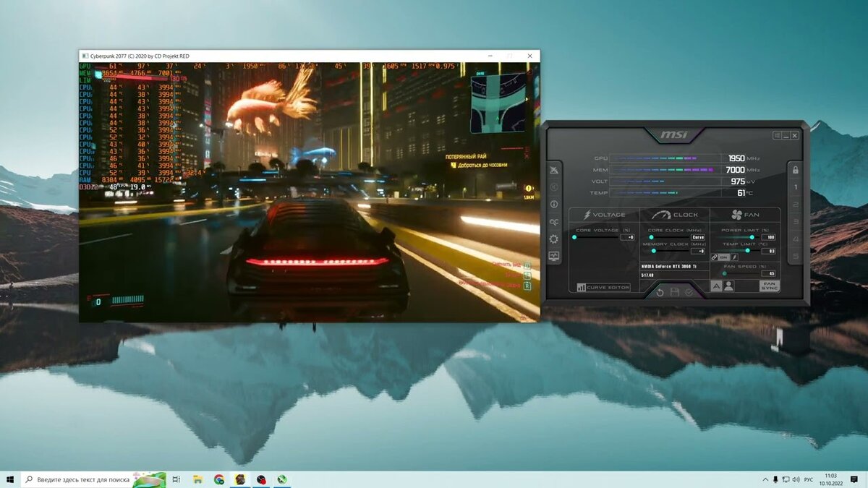Click the Core Clock 'Curve' value field
Image resolution: width=868 pixels, height=488 pixels.
[698, 237]
